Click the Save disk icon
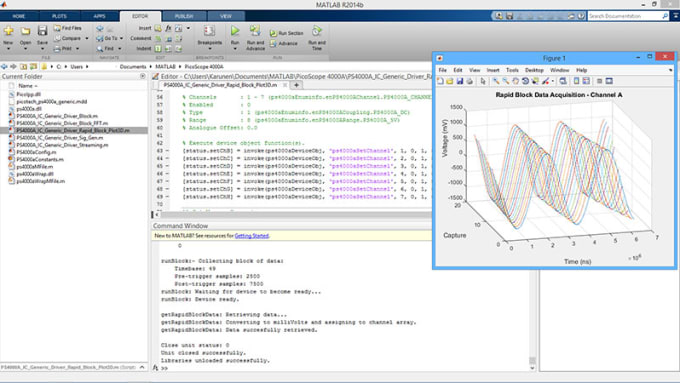 pyautogui.click(x=42, y=31)
